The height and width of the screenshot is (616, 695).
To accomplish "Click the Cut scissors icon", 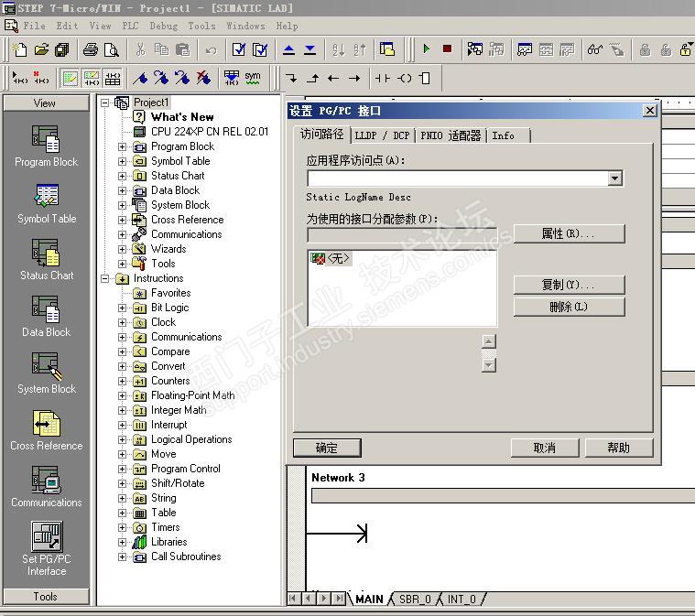I will pyautogui.click(x=140, y=49).
